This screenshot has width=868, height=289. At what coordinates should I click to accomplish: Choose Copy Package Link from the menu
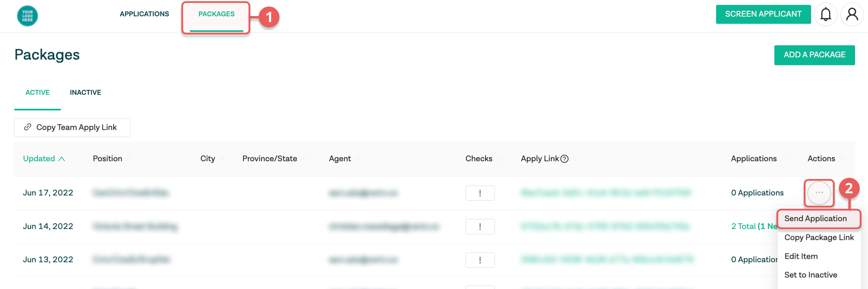[x=819, y=237]
